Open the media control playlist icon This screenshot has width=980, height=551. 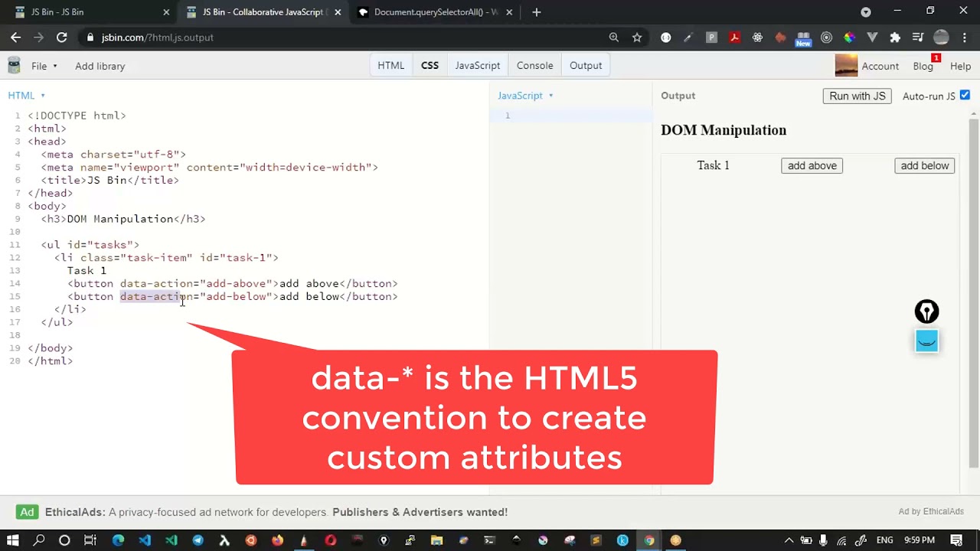click(x=918, y=37)
